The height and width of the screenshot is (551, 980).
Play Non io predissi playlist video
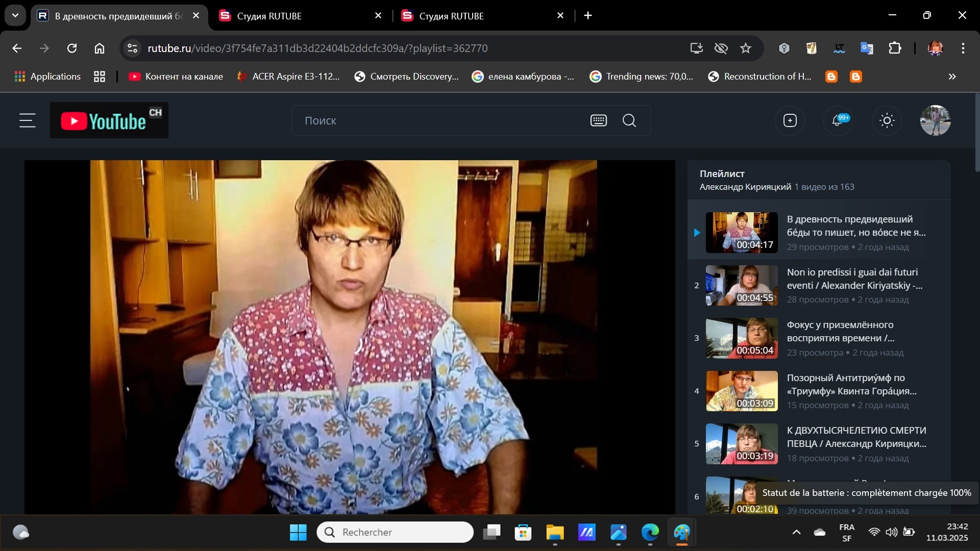click(742, 285)
